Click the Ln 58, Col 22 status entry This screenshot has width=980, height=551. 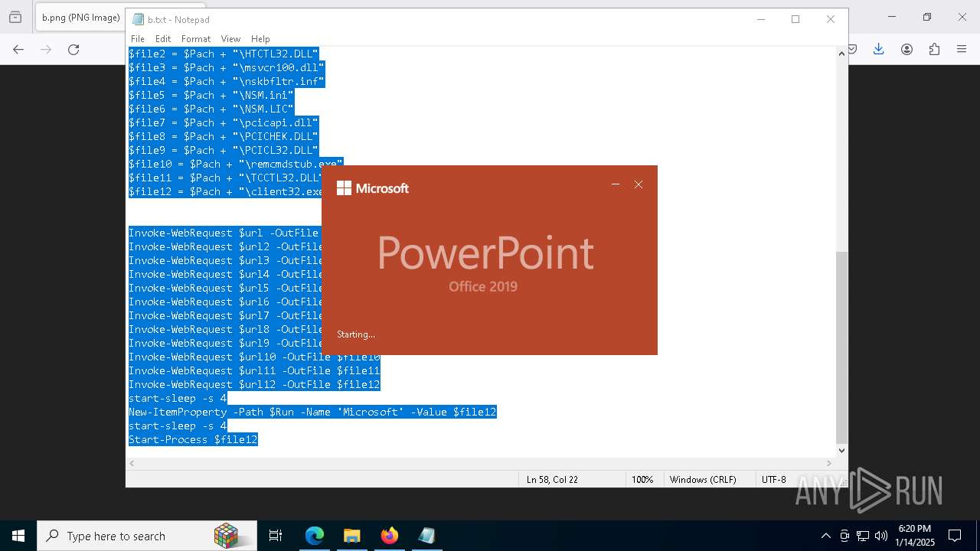click(x=552, y=480)
